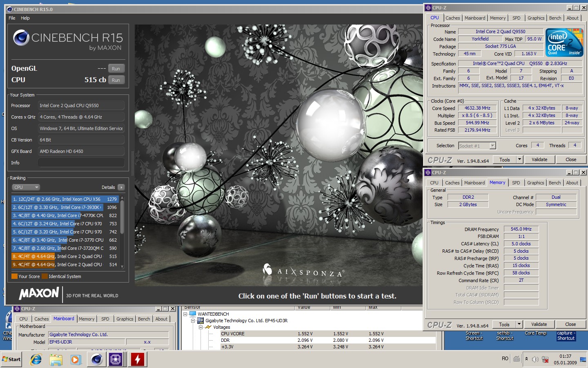Click the Intel Core 2 Quad logo

[x=565, y=42]
